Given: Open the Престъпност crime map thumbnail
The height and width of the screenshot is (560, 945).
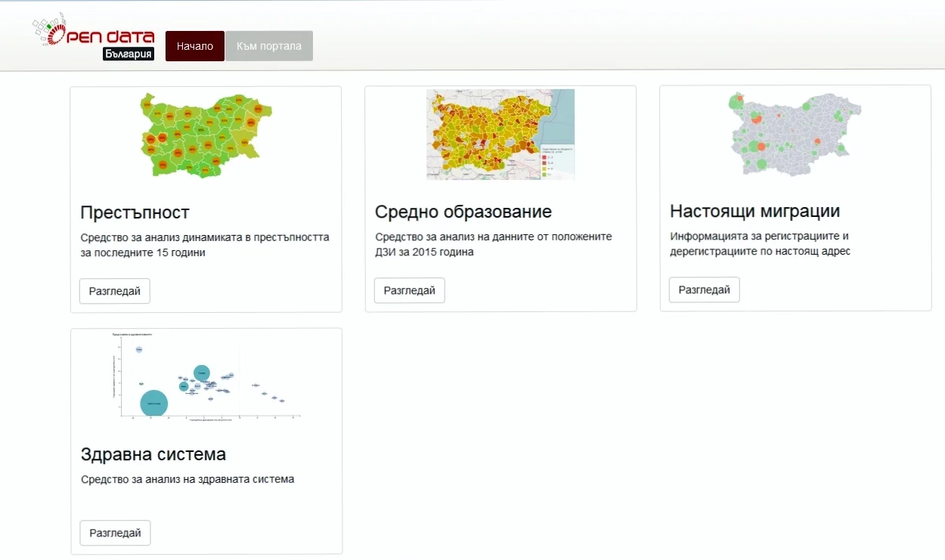Looking at the screenshot, I should pyautogui.click(x=206, y=135).
